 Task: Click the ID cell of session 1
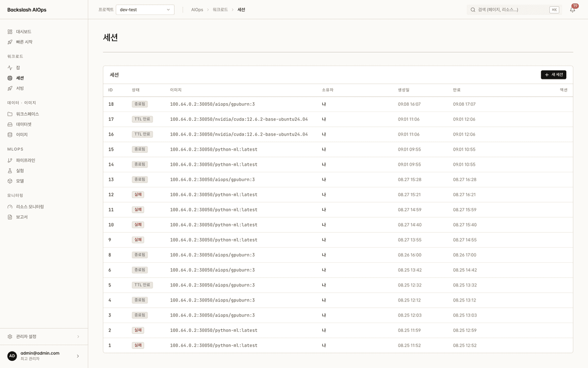[110, 345]
